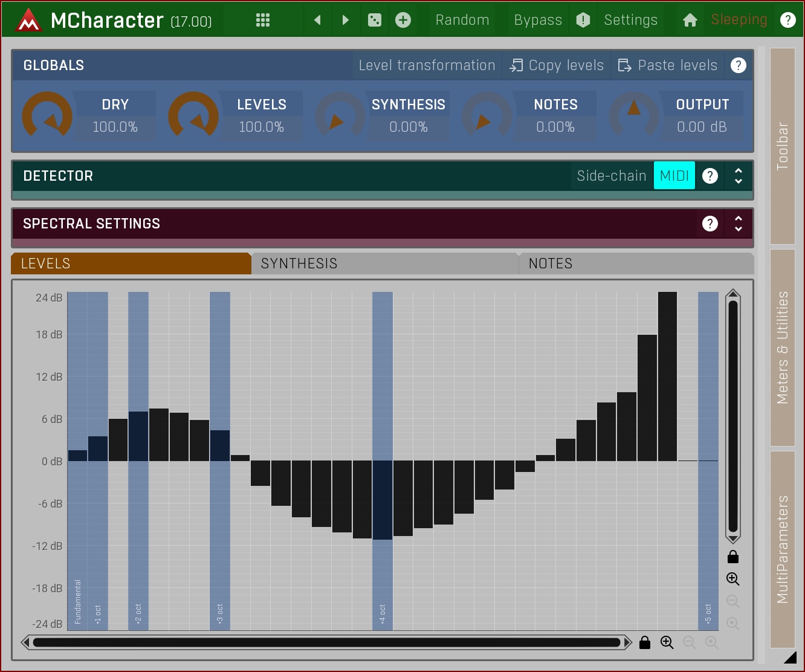This screenshot has height=672, width=805.
Task: Click zoom in icon below horizontal scrollbar
Action: [x=667, y=642]
